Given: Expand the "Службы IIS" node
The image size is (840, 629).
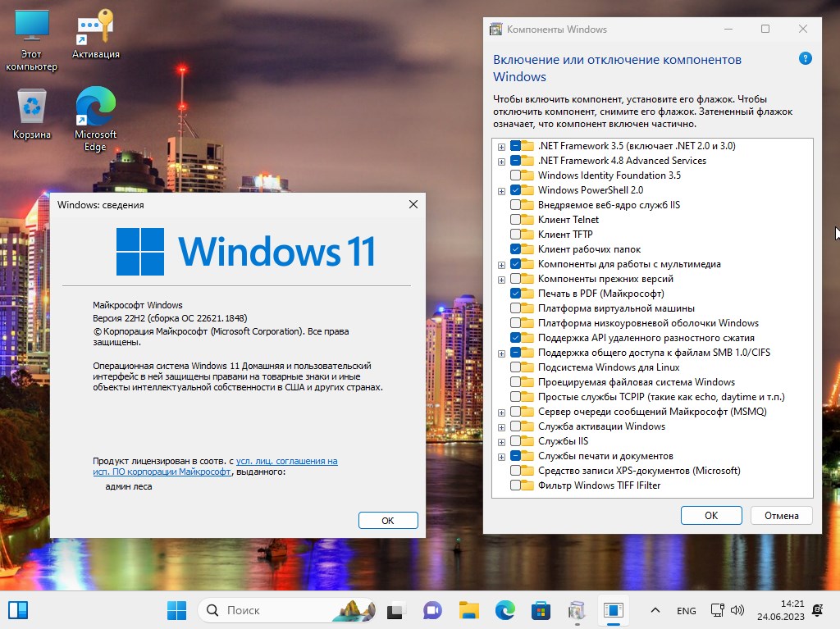Looking at the screenshot, I should coord(501,440).
